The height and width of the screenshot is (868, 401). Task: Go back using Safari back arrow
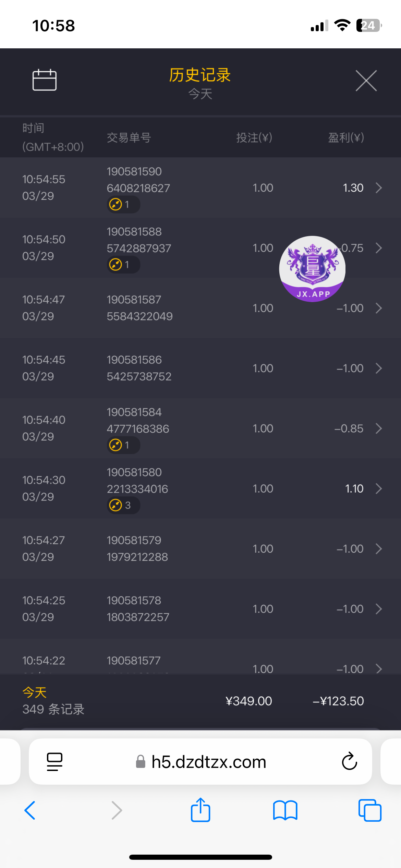(x=30, y=810)
